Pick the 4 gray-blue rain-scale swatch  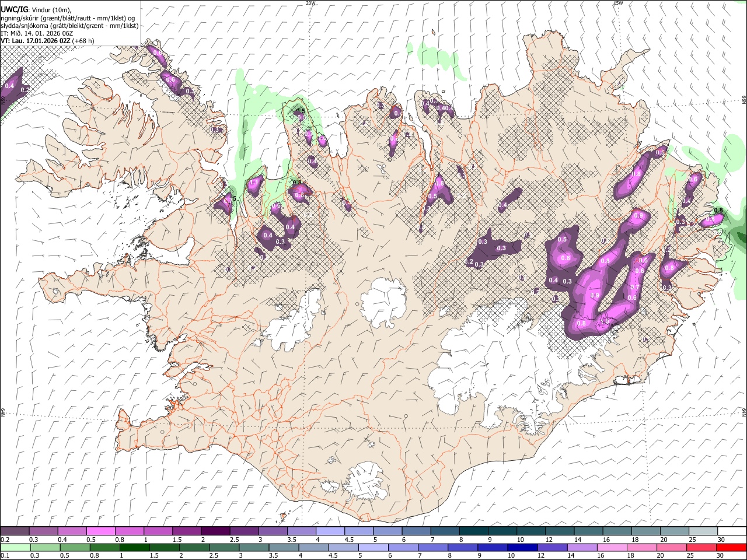point(313,548)
